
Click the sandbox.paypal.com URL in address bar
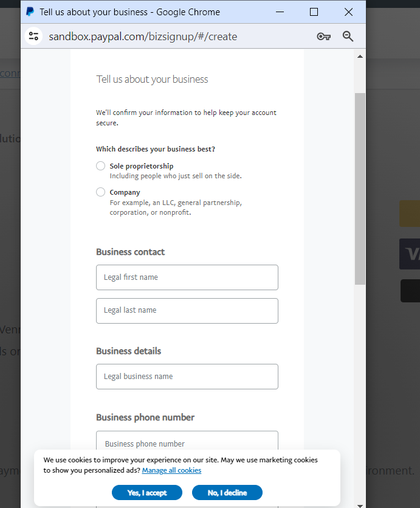(x=143, y=37)
